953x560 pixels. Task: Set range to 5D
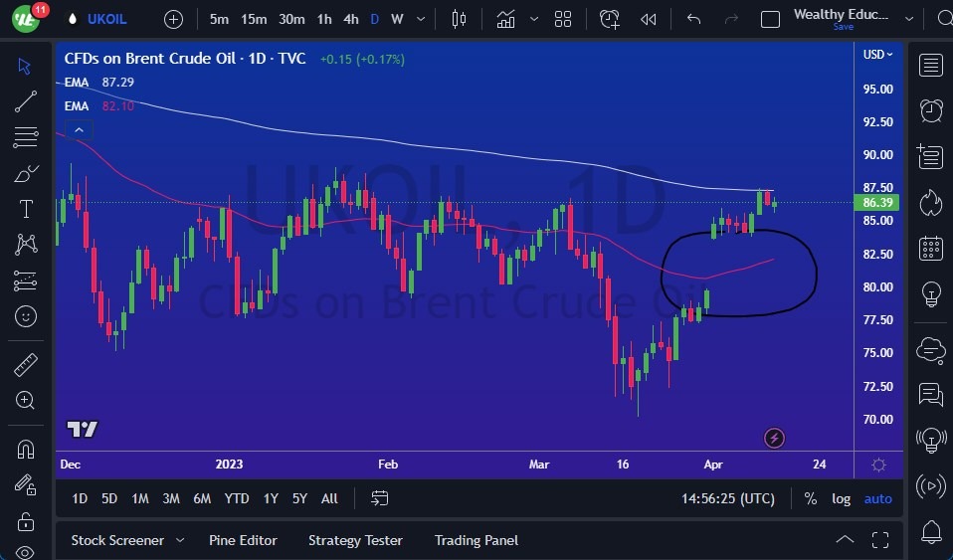109,498
